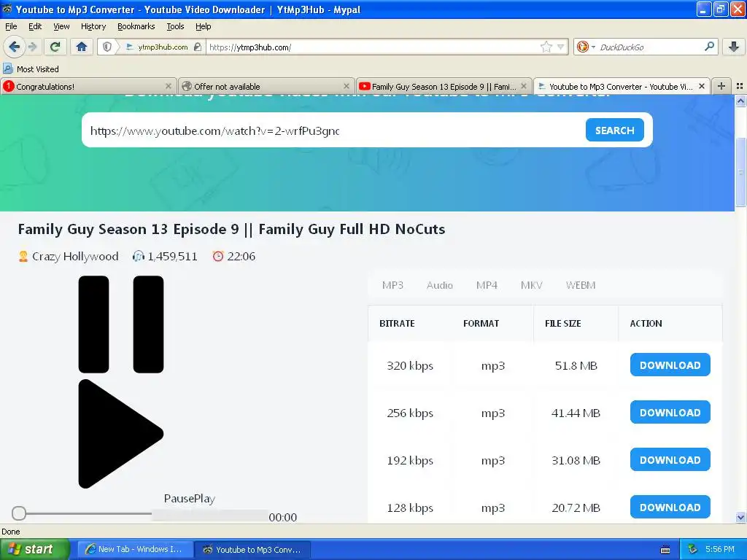This screenshot has height=560, width=747.
Task: Reload the current page
Action: [x=55, y=47]
